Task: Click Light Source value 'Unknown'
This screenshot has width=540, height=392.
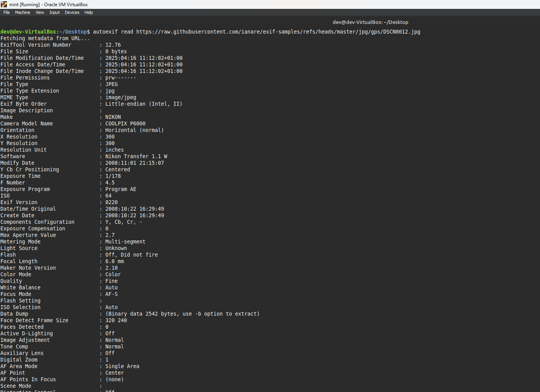Action: [116, 248]
